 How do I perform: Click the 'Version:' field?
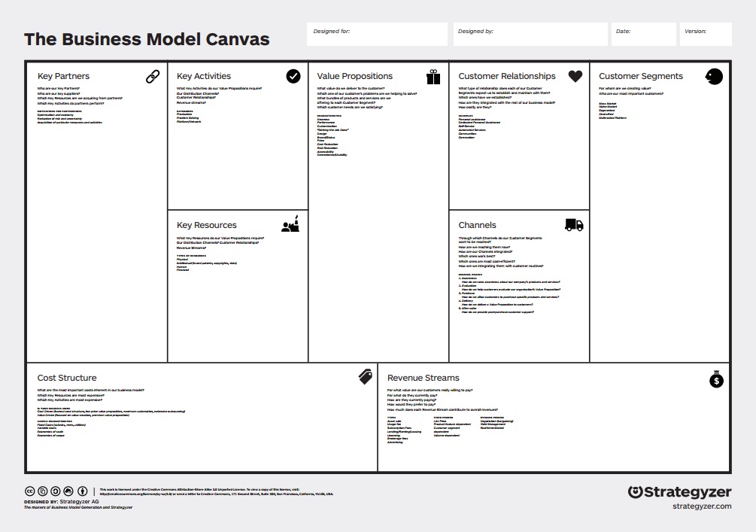tap(706, 35)
